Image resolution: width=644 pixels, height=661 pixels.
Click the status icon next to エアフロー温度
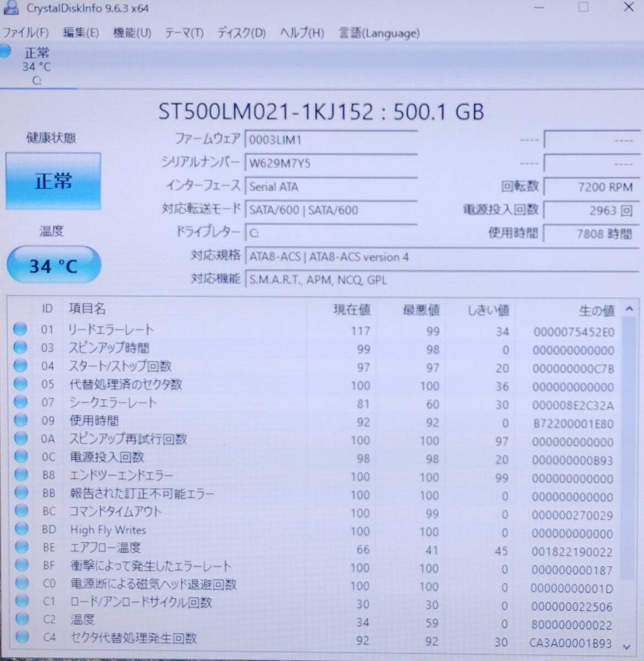click(x=20, y=548)
